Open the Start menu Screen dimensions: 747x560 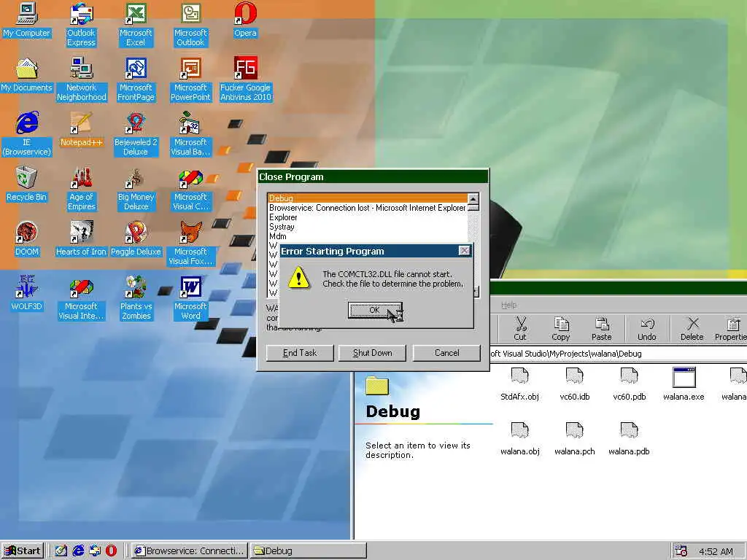coord(23,551)
